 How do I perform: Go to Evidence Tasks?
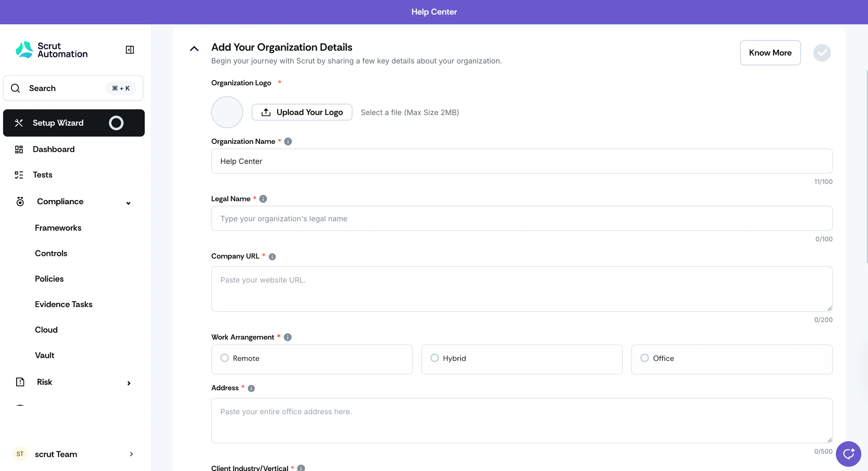click(x=64, y=304)
